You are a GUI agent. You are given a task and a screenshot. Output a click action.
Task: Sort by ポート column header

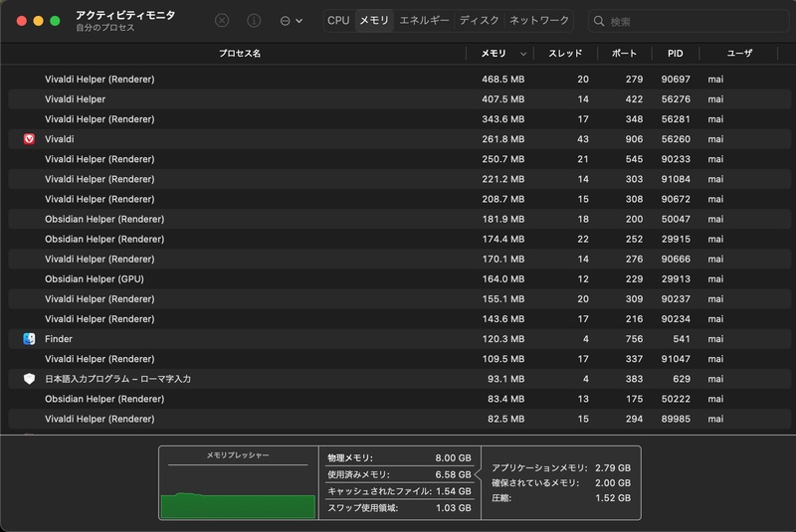(x=625, y=54)
